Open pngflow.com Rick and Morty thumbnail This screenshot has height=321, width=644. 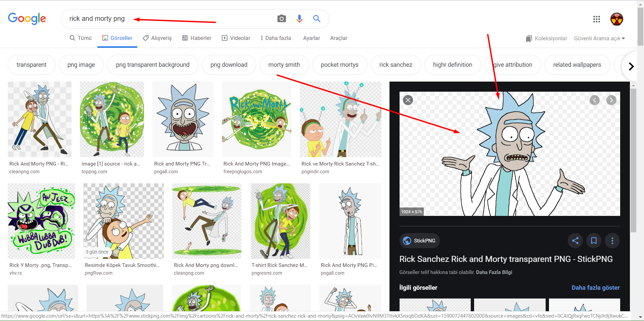[x=124, y=221]
